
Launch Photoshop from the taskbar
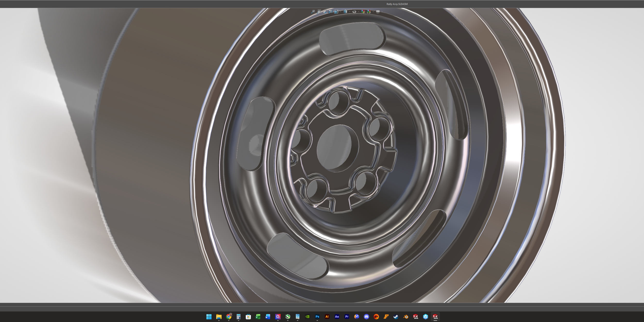(317, 317)
